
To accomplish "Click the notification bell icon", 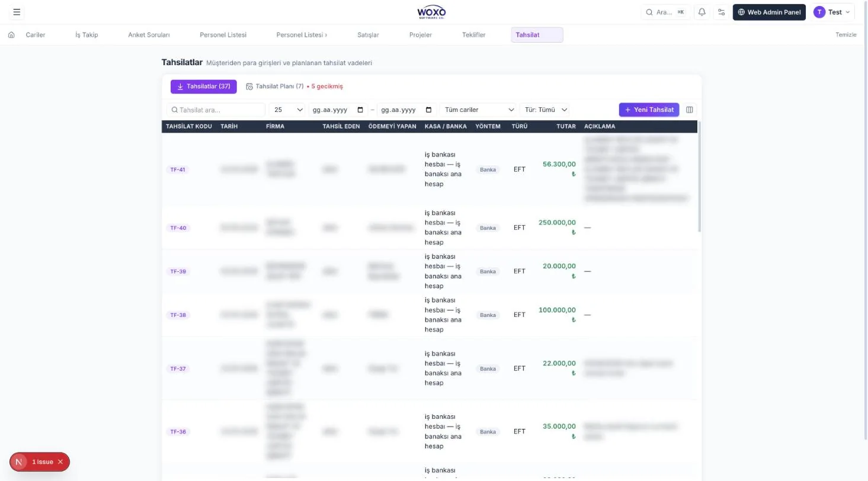I will [x=702, y=12].
